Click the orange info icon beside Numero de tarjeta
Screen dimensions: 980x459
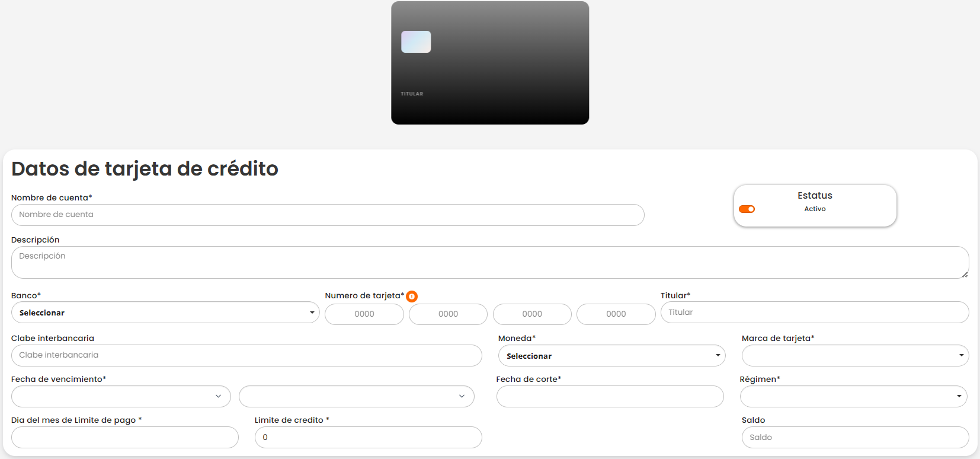tap(412, 297)
